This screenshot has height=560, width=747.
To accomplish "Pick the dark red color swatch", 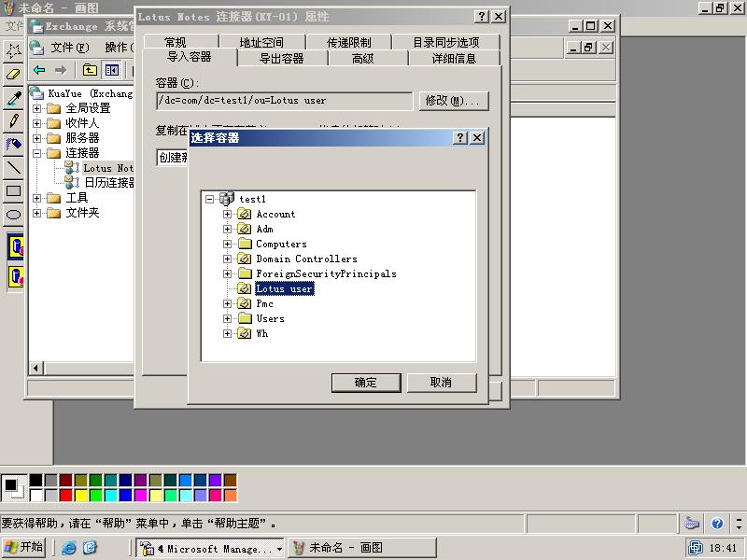I will tap(66, 480).
